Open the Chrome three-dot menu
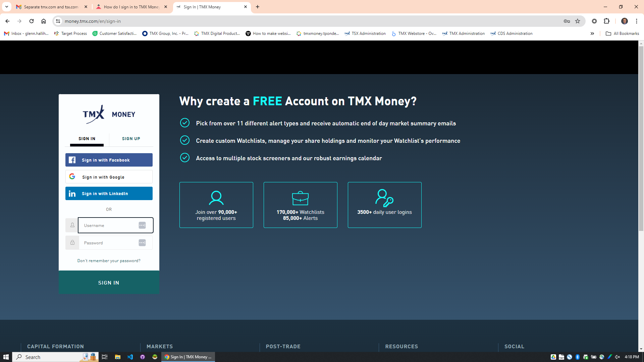The width and height of the screenshot is (644, 362). [x=637, y=21]
